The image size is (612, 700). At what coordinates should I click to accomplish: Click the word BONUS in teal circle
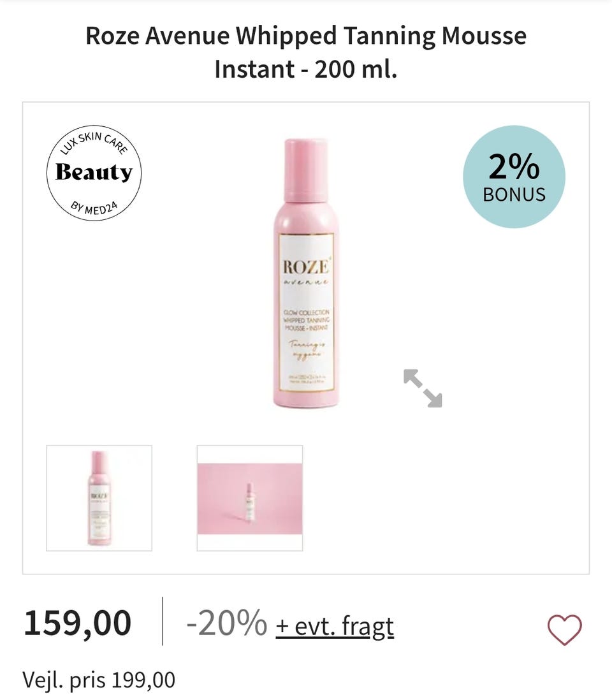pyautogui.click(x=514, y=194)
